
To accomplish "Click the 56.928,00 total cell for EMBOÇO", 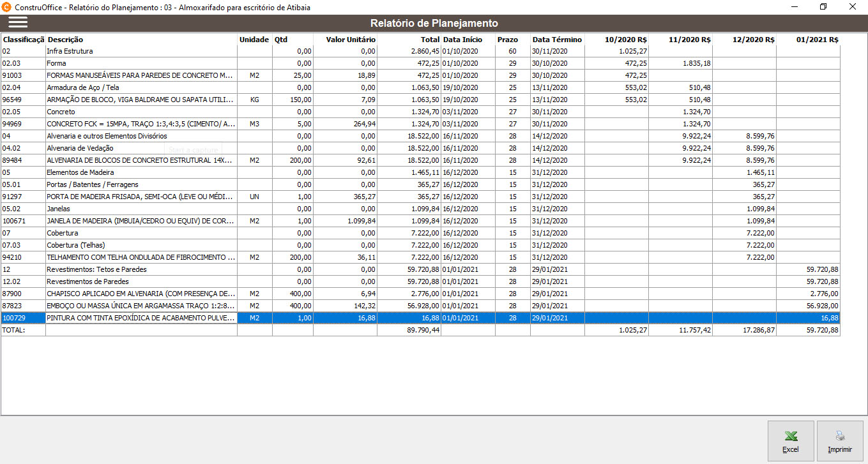I will click(x=409, y=306).
